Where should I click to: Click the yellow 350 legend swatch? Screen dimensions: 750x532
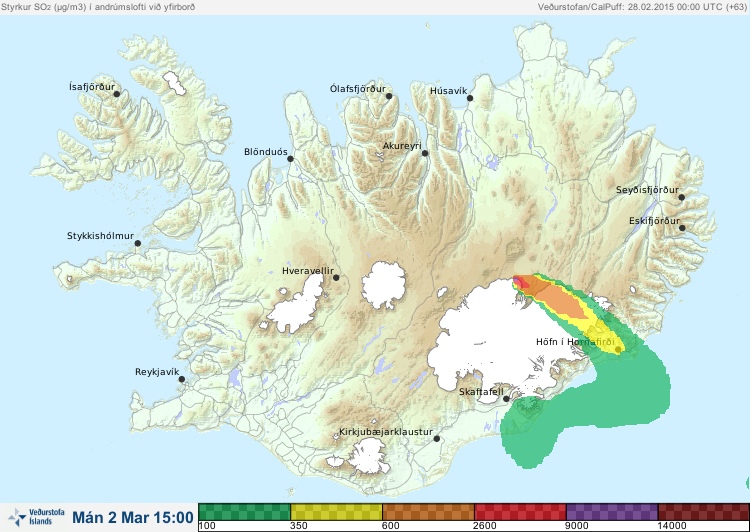pos(336,512)
